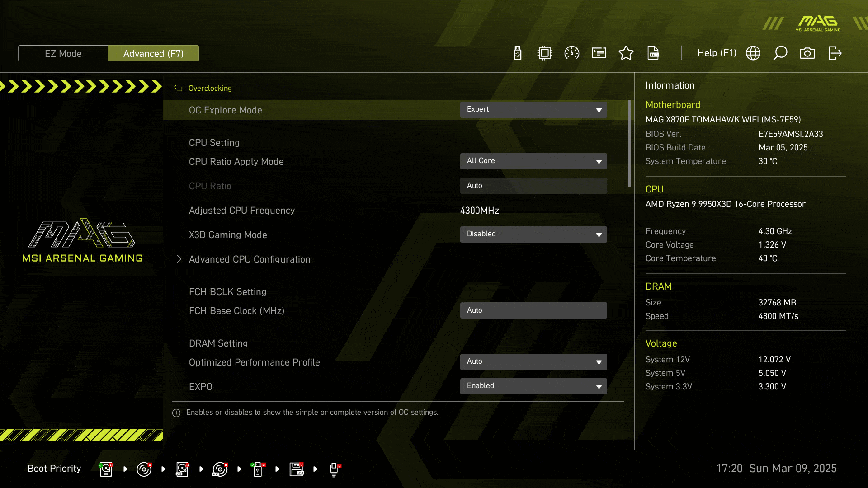Select the optical disc boot device icon
868x488 pixels.
coord(144,469)
